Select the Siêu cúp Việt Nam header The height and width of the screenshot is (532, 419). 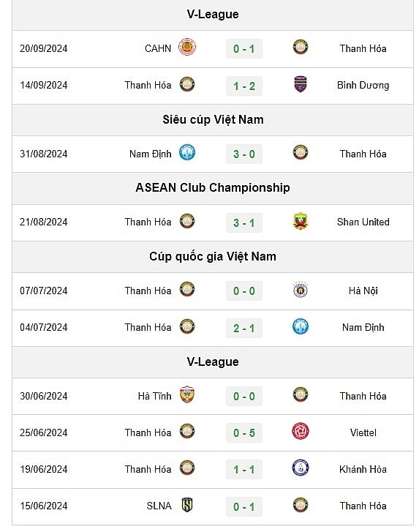point(213,119)
